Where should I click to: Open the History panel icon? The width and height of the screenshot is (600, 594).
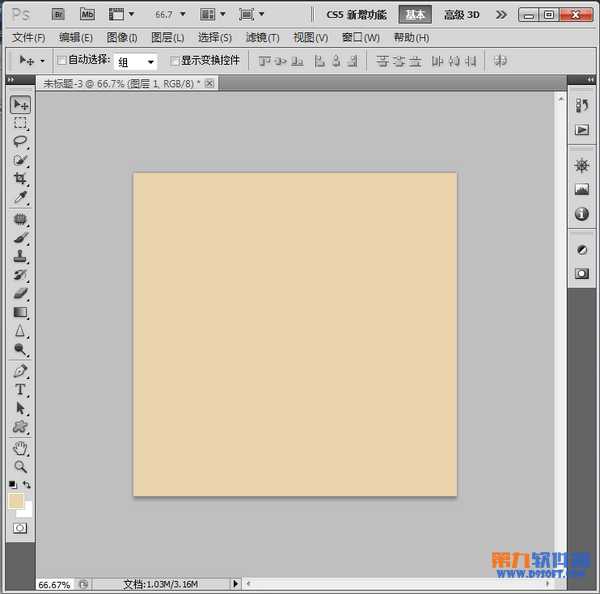coord(582,106)
